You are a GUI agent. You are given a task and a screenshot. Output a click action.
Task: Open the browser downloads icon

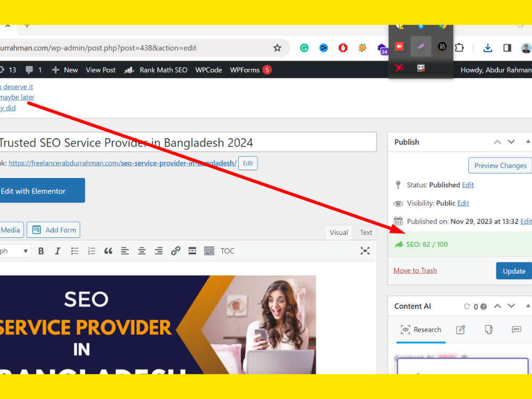click(x=487, y=48)
